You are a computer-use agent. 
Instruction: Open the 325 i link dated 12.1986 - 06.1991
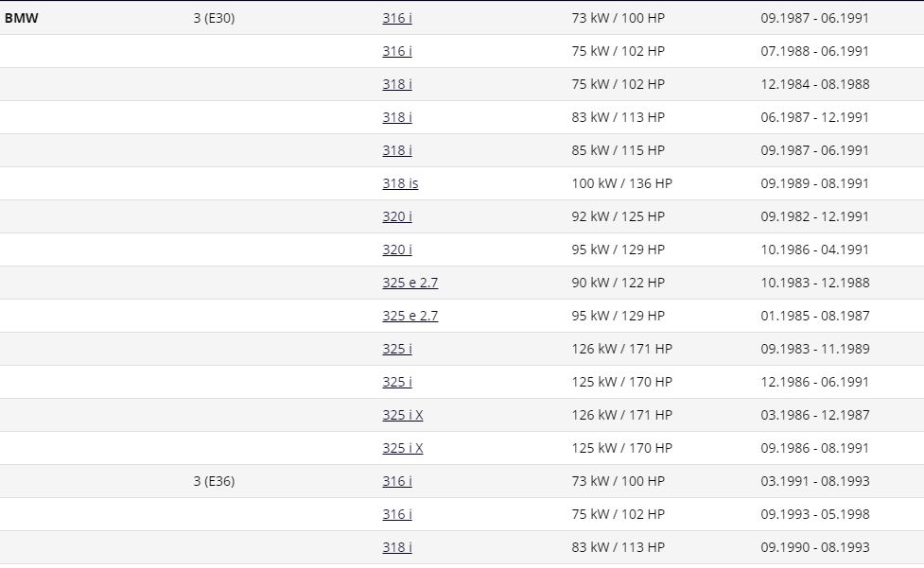pos(396,382)
